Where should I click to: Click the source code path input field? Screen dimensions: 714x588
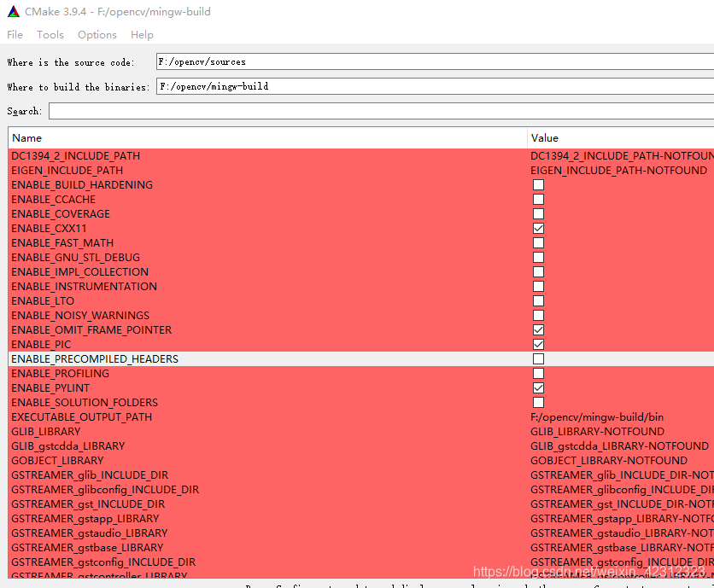435,61
